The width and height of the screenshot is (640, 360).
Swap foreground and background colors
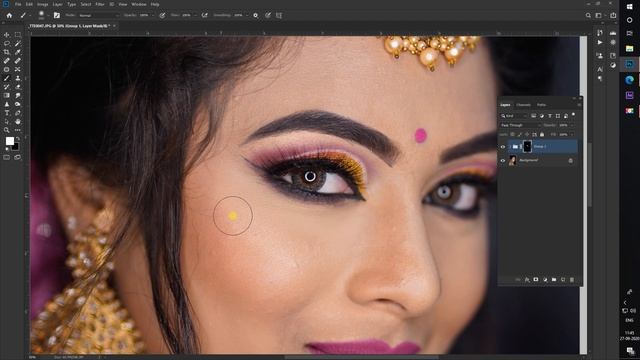tap(17, 138)
